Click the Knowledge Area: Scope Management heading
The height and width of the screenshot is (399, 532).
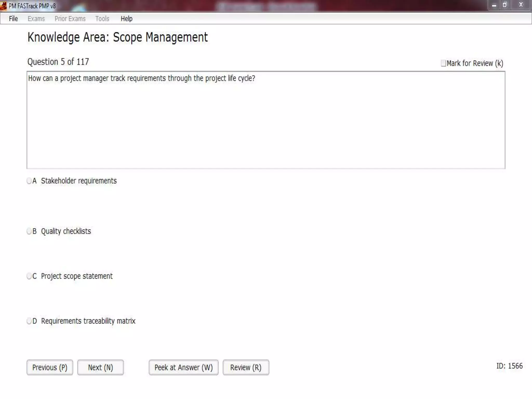pos(118,37)
